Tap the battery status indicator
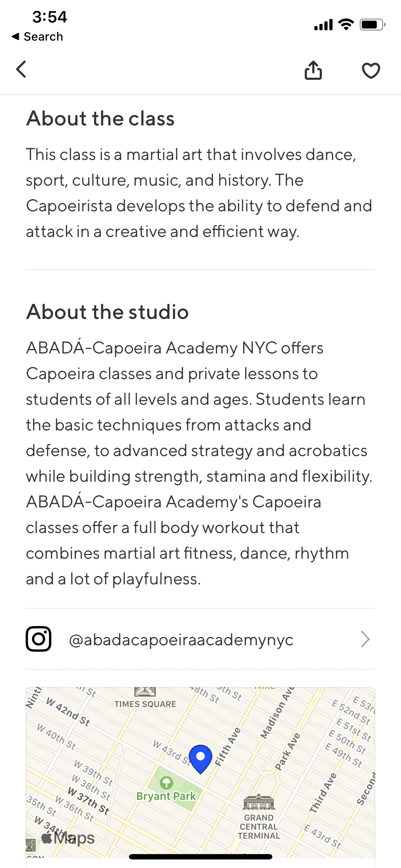 (372, 25)
